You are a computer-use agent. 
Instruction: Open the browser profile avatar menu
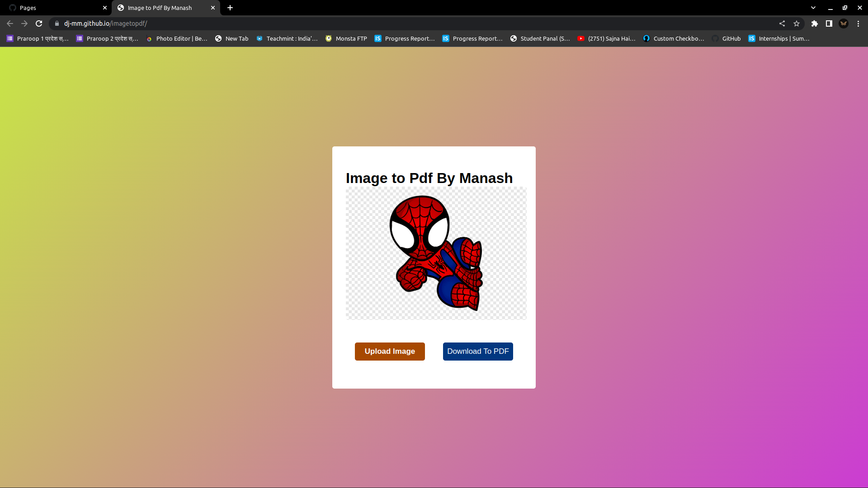click(844, 23)
